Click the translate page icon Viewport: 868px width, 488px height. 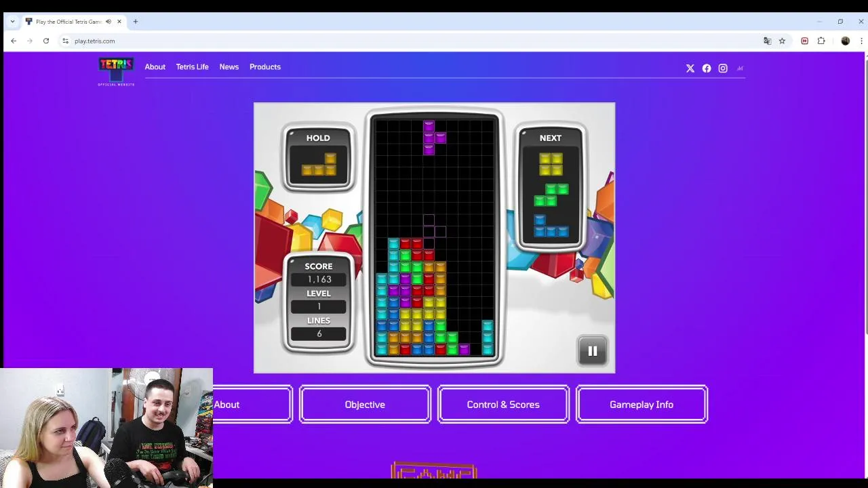(768, 41)
